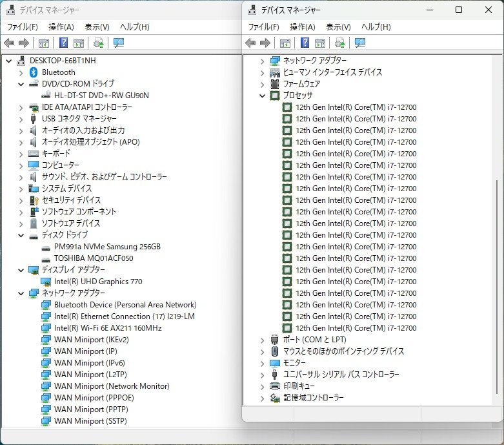Select the first 12th Gen Intel Core i7-12700 entry

(356, 107)
